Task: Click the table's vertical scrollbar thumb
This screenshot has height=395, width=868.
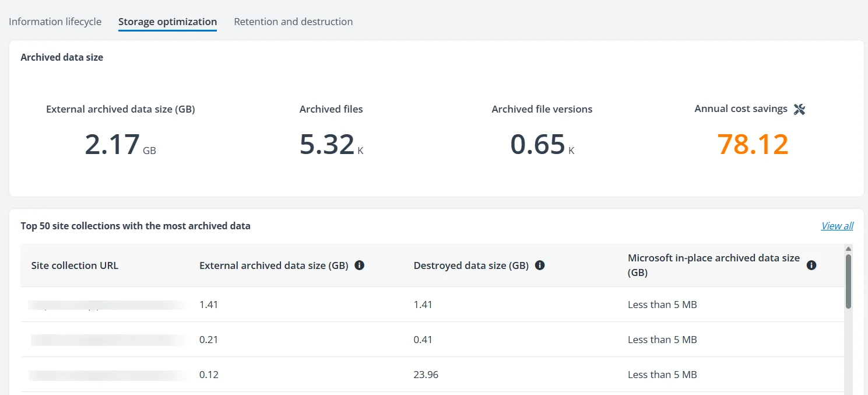Action: 849,281
